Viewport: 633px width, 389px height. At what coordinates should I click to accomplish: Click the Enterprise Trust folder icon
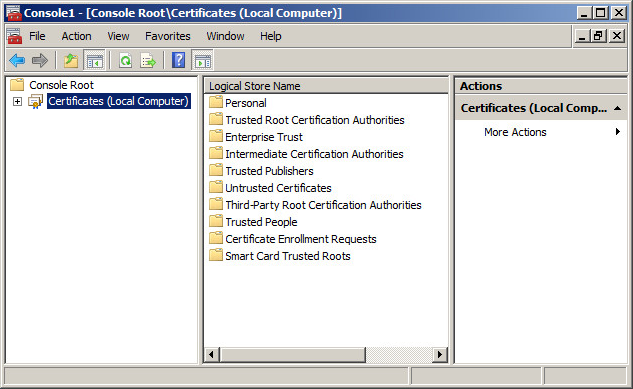point(216,136)
